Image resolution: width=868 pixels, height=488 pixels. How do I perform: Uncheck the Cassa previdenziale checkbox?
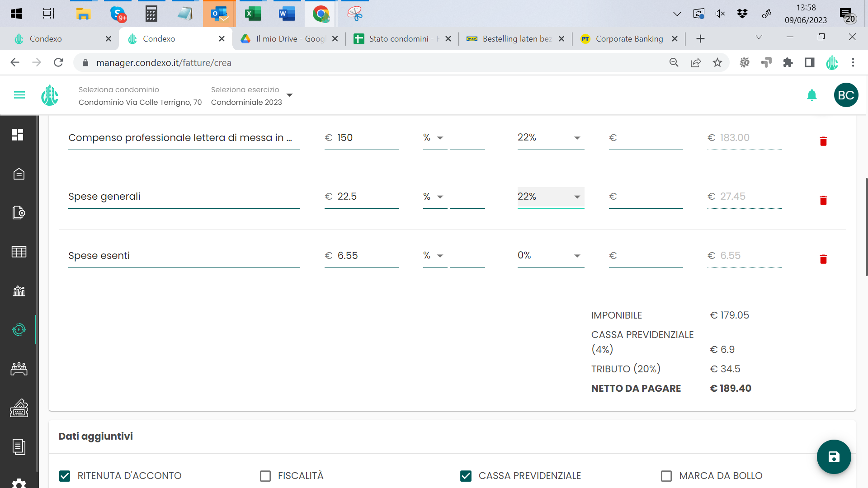[x=466, y=476]
